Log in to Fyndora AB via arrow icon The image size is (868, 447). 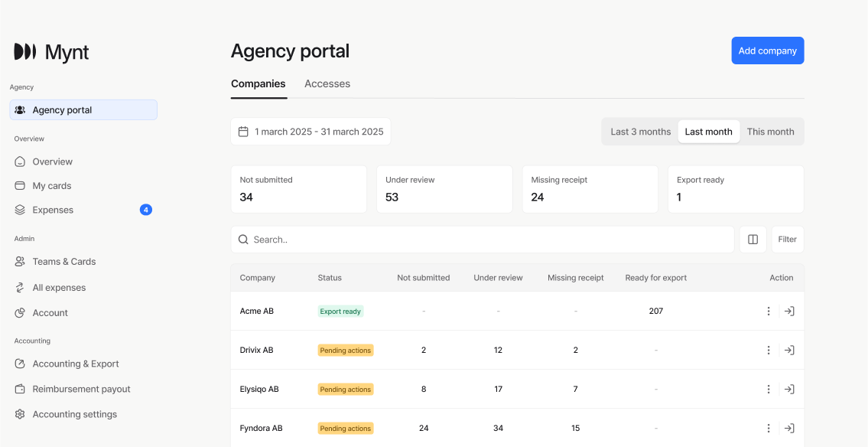[x=789, y=428]
